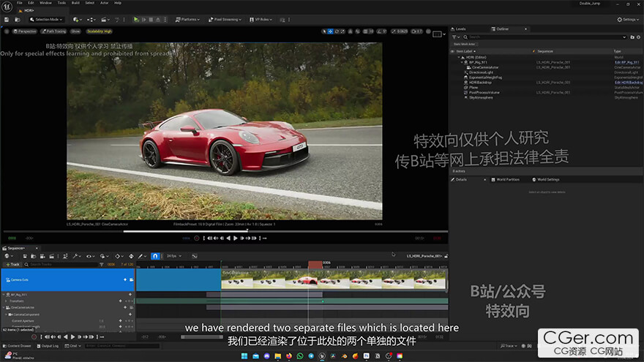Open the Actor menu
The image size is (644, 362).
tap(105, 3)
